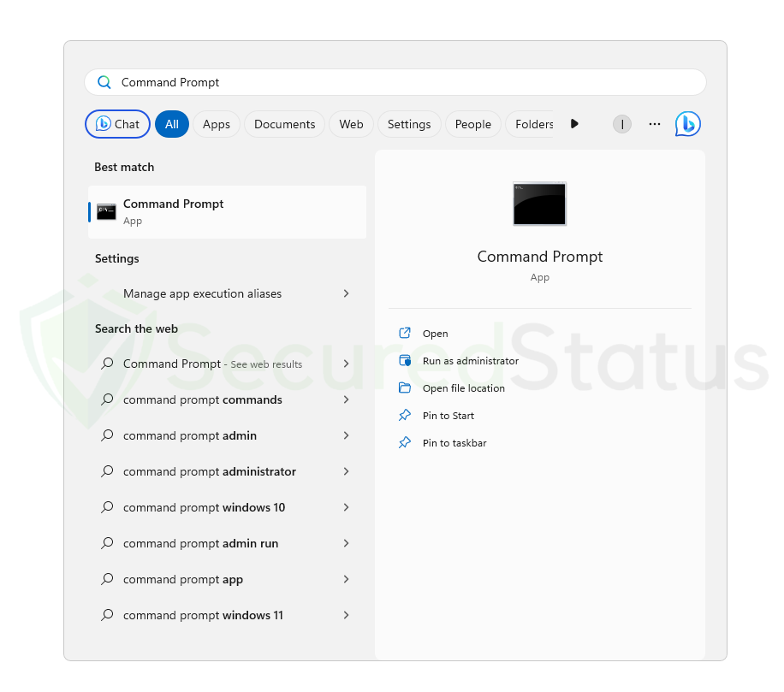Viewport: 784px width, 692px height.
Task: Click search icon beside 'command prompt app'
Action: click(x=107, y=579)
